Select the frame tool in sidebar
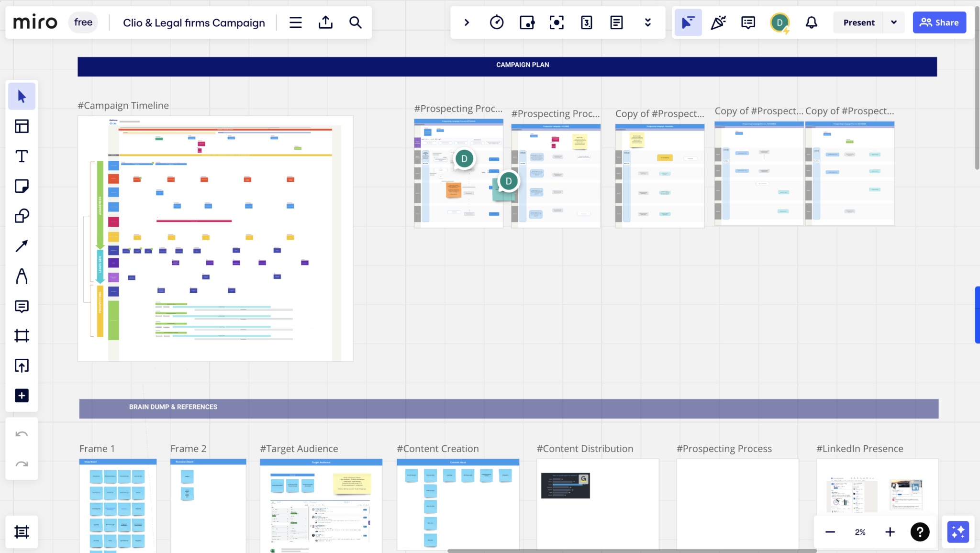The image size is (980, 553). click(x=22, y=336)
